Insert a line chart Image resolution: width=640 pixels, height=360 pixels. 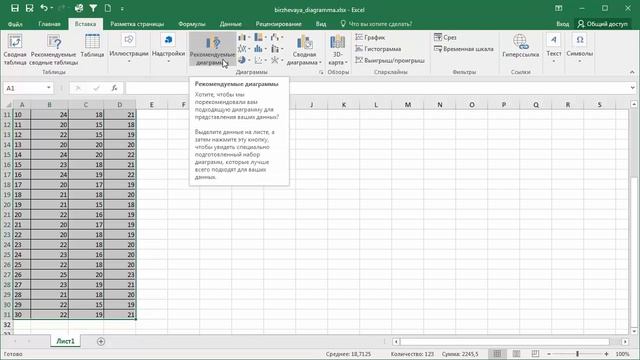click(243, 49)
